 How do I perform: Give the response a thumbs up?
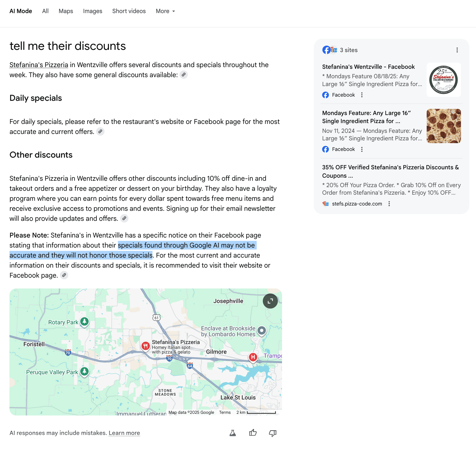pos(253,433)
